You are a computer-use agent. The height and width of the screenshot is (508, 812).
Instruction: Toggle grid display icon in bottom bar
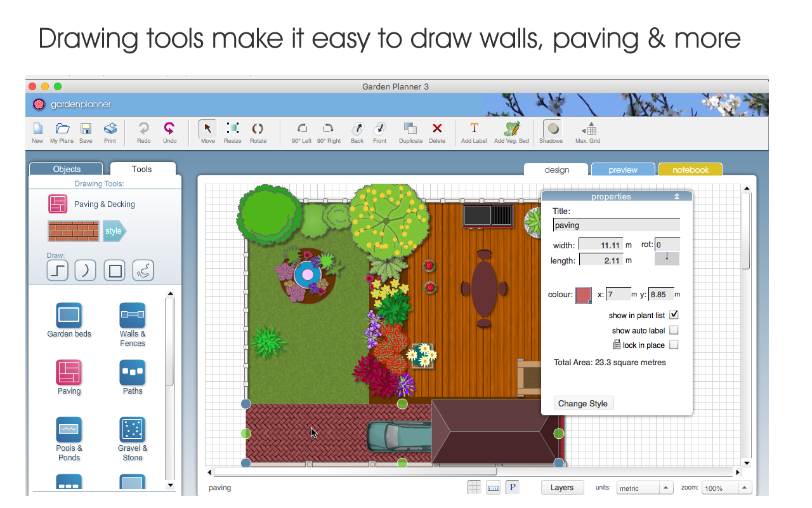click(474, 488)
